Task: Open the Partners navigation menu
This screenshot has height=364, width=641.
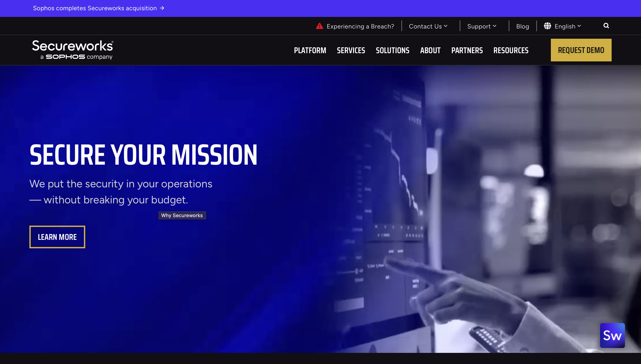Action: (467, 51)
